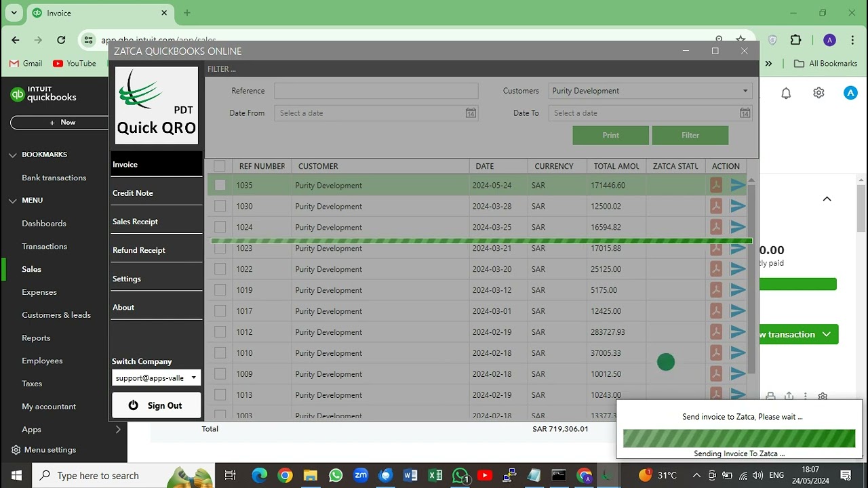Screen dimensions: 868x488
Task: Check the box for invoice 1012
Action: pyautogui.click(x=220, y=332)
